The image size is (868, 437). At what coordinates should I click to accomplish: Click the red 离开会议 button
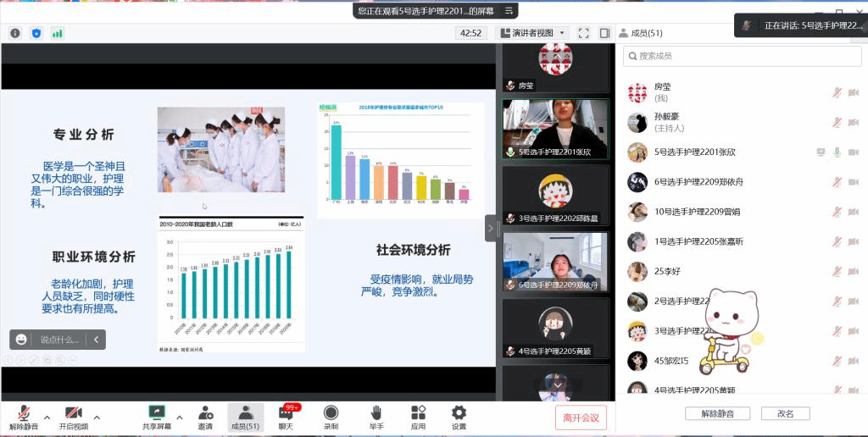[x=581, y=417]
